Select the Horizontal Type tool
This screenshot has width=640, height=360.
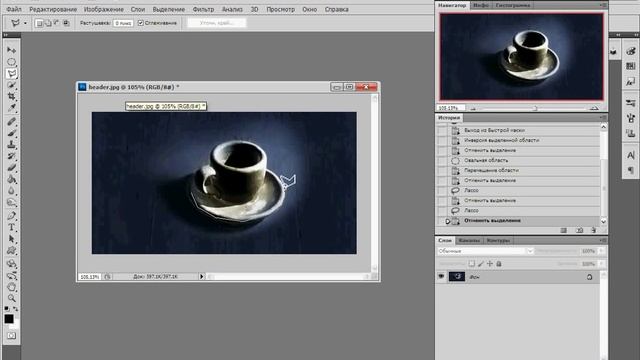11,227
